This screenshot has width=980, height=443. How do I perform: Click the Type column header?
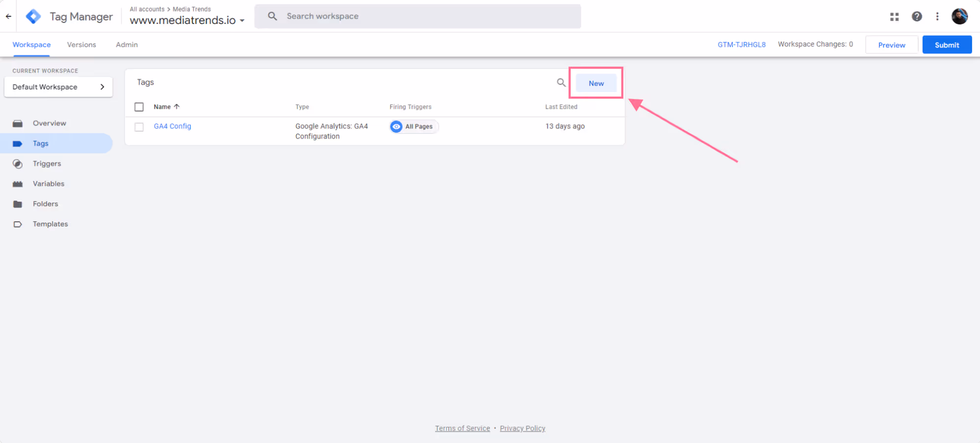click(x=302, y=107)
